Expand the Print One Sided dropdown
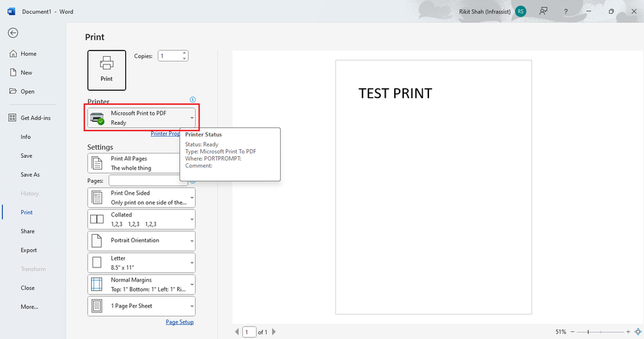 pos(141,198)
